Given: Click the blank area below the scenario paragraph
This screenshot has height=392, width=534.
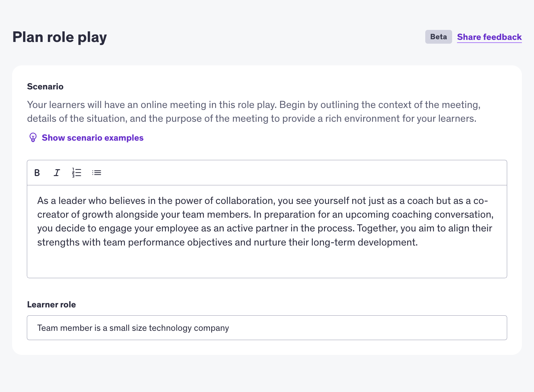Looking at the screenshot, I should pos(267,263).
